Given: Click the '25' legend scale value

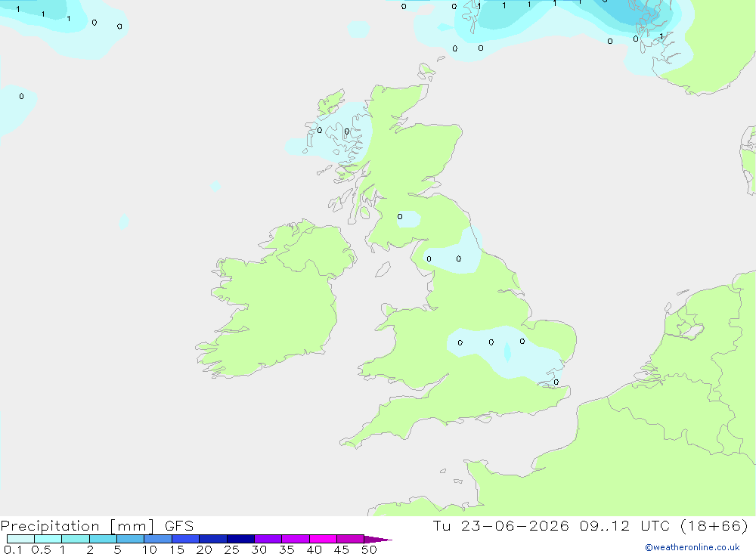Looking at the screenshot, I should click(231, 549).
